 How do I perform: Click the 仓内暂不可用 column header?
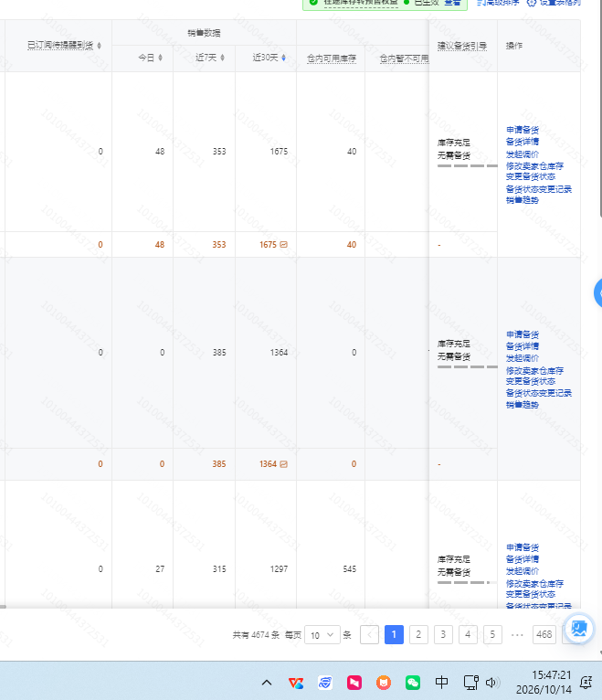pyautogui.click(x=404, y=58)
